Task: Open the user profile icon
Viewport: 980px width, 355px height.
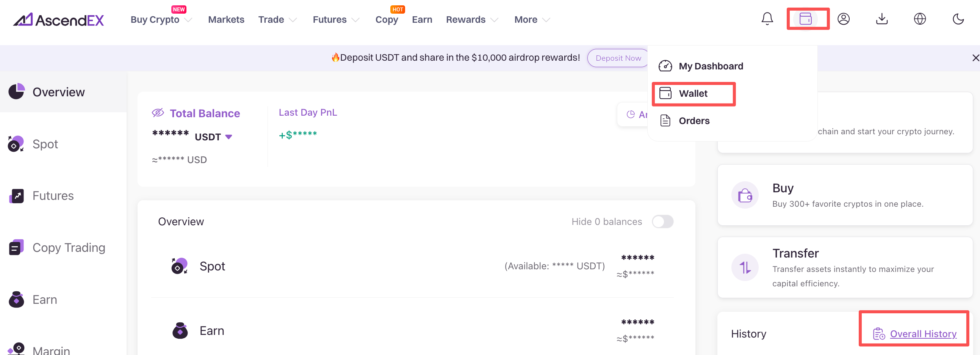Action: click(844, 19)
